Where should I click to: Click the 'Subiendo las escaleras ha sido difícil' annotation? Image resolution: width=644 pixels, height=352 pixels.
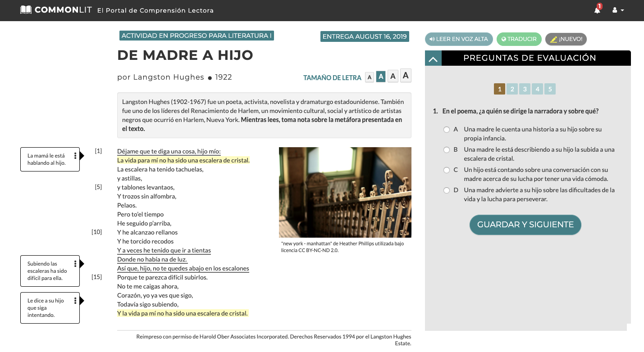(50, 271)
